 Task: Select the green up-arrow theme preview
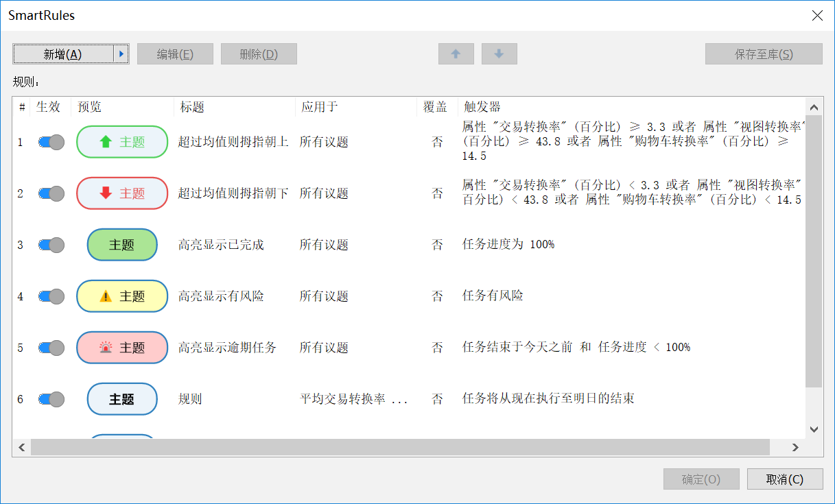tap(122, 142)
